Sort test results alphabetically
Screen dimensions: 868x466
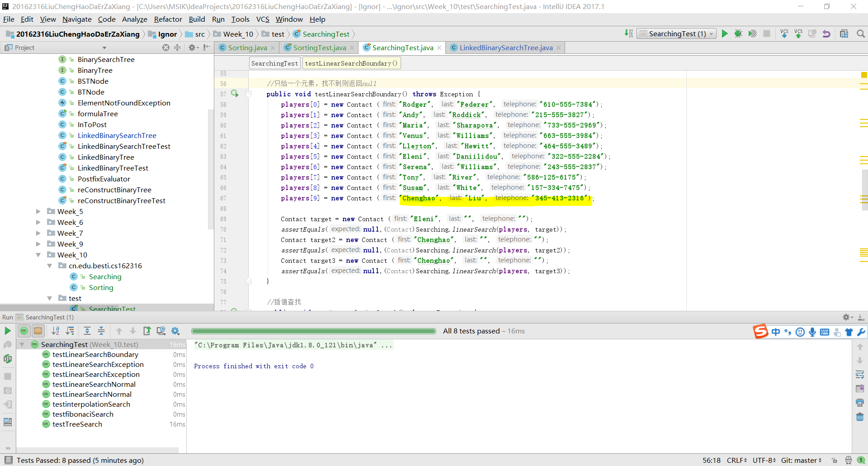(x=56, y=331)
